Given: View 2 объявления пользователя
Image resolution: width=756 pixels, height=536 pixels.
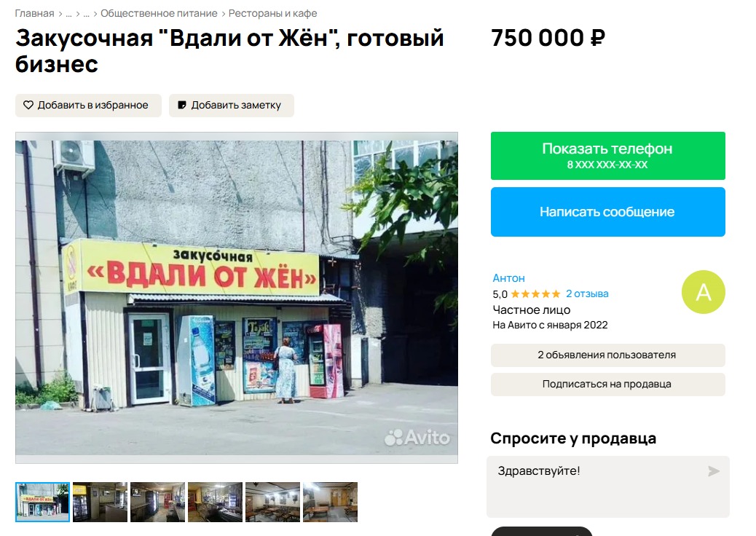Looking at the screenshot, I should 607,355.
